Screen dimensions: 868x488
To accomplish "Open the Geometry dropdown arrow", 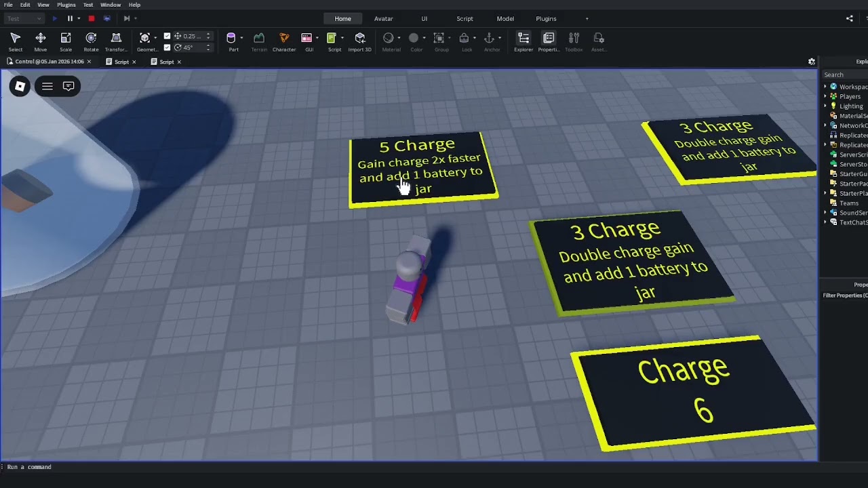I will coord(155,38).
